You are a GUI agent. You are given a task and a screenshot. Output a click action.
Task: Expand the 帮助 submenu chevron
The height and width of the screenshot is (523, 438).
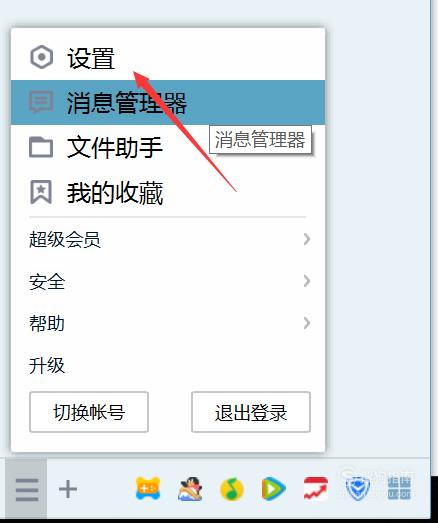coord(307,323)
